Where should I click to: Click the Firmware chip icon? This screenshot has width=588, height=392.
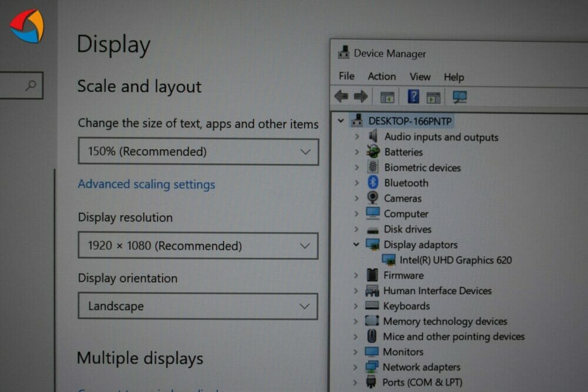[372, 274]
